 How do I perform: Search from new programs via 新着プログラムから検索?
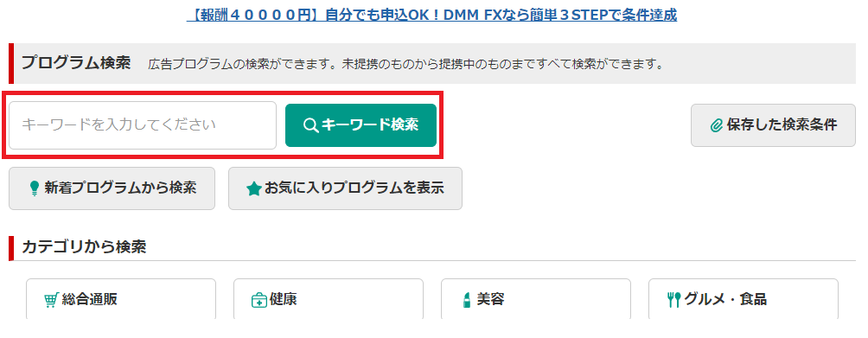click(x=112, y=188)
